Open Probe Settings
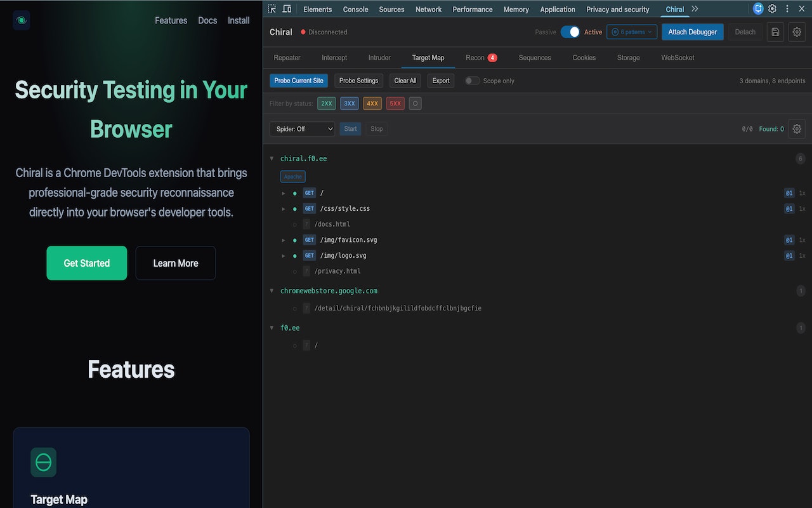 358,81
